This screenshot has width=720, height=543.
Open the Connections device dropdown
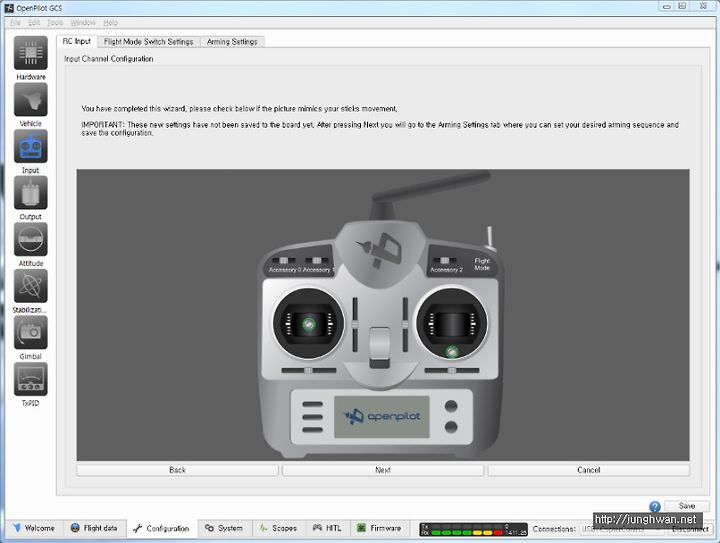coord(620,529)
